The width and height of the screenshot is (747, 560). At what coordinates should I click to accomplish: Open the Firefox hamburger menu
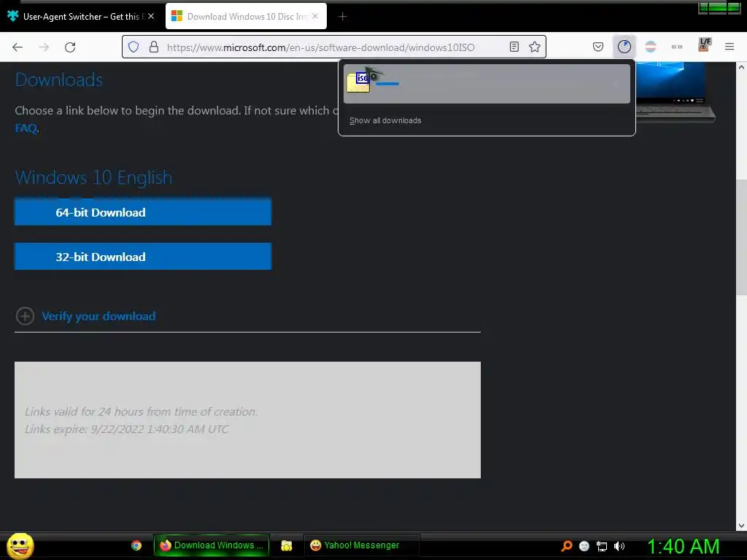click(x=729, y=47)
